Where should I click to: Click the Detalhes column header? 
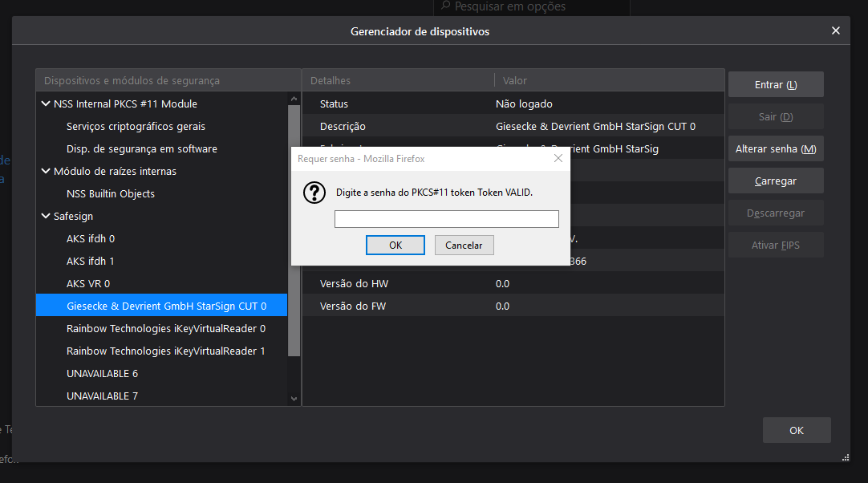click(x=397, y=80)
